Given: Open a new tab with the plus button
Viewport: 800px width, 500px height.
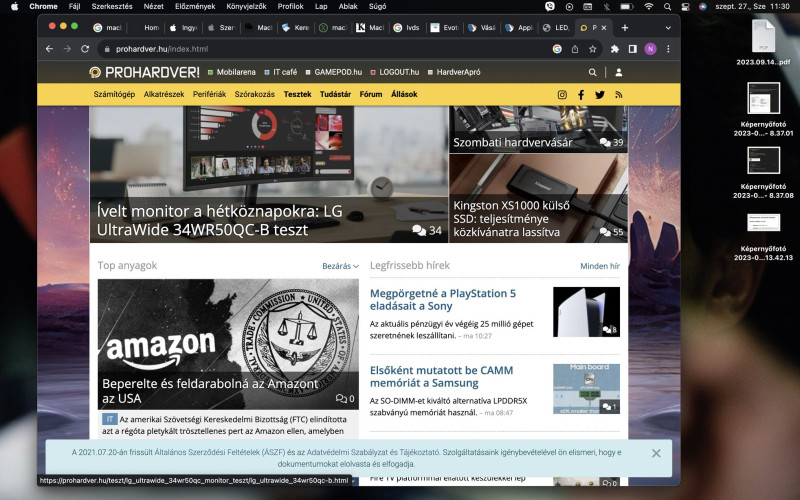Looking at the screenshot, I should click(625, 28).
